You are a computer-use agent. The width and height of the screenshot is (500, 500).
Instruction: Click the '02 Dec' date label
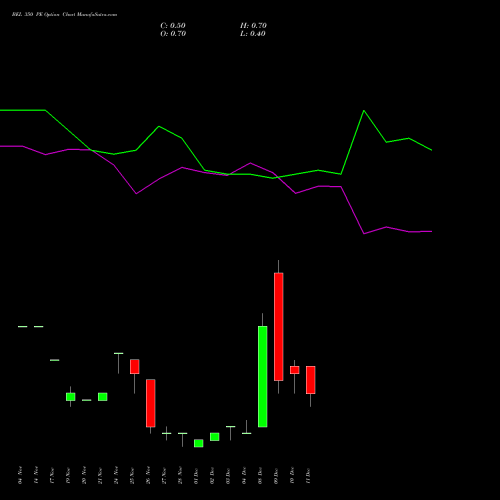pos(212,475)
